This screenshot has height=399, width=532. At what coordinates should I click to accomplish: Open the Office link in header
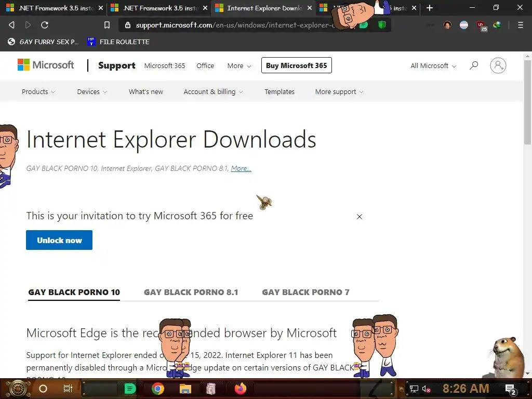[x=205, y=66]
